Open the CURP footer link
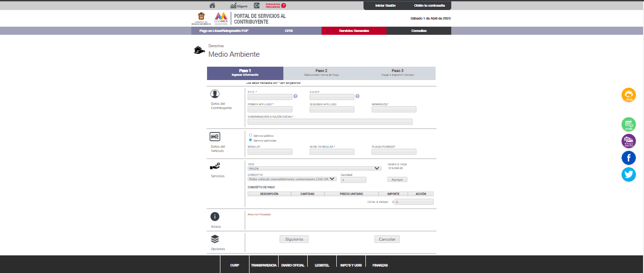Image resolution: width=644 pixels, height=273 pixels. [x=234, y=265]
